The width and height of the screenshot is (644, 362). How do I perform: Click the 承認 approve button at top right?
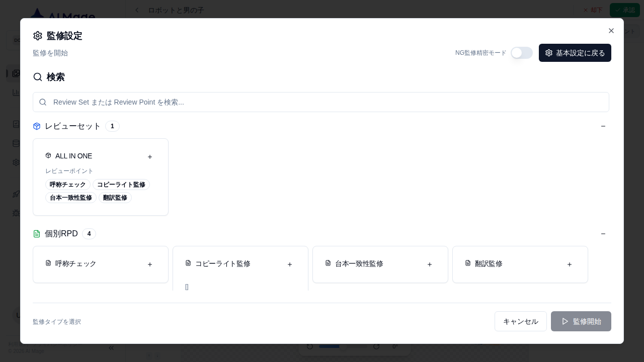[x=625, y=10]
